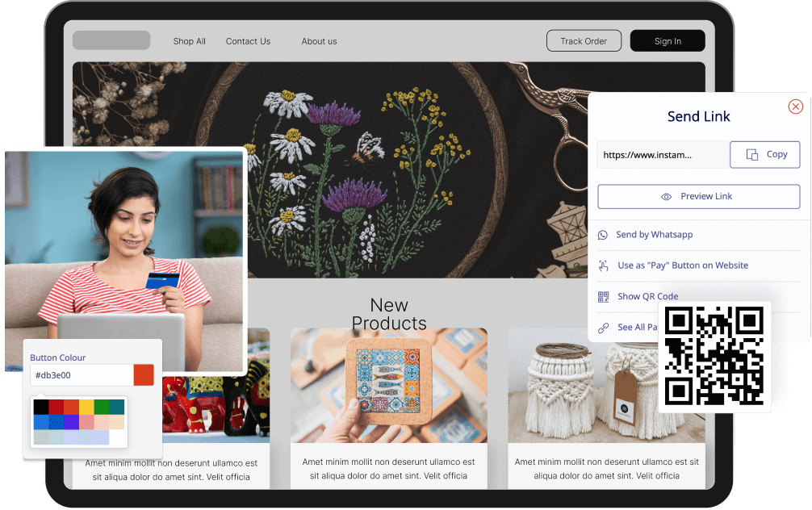Click the orange-red preview swatch beside hex field

[x=144, y=375]
